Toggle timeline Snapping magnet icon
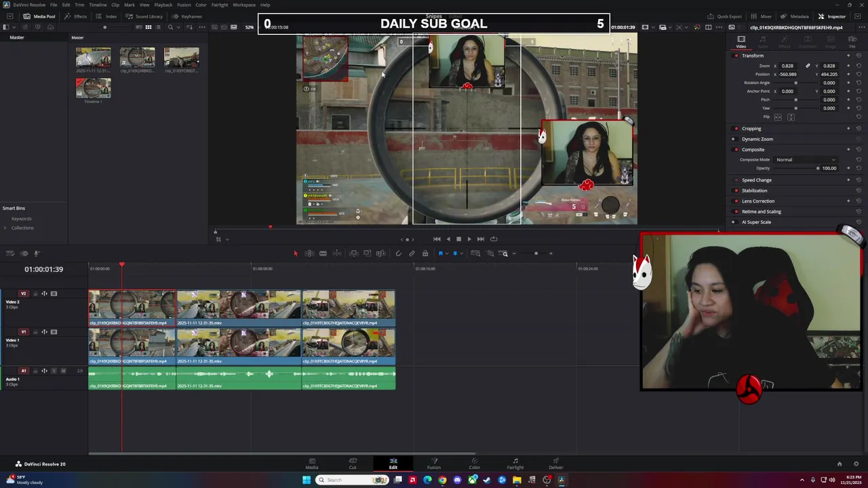Screen dimensions: 868x488 tap(399, 253)
